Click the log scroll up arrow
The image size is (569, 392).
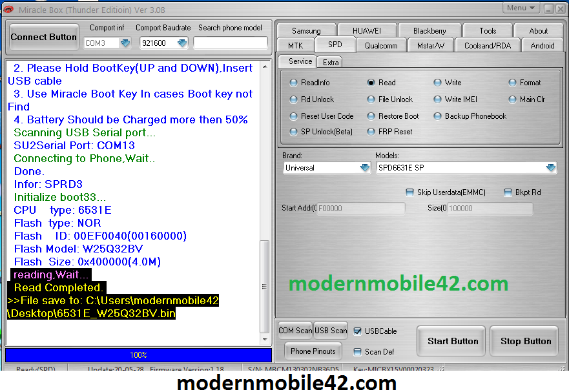pyautogui.click(x=265, y=67)
